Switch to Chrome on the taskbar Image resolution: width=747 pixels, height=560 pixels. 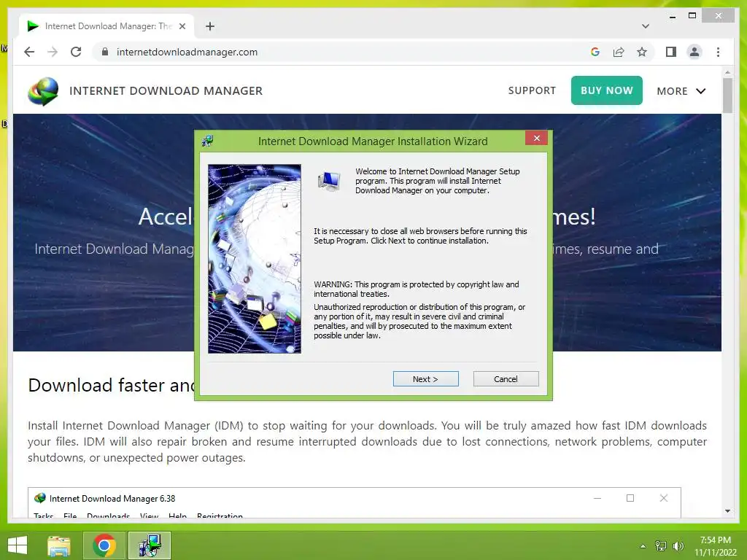tap(104, 545)
